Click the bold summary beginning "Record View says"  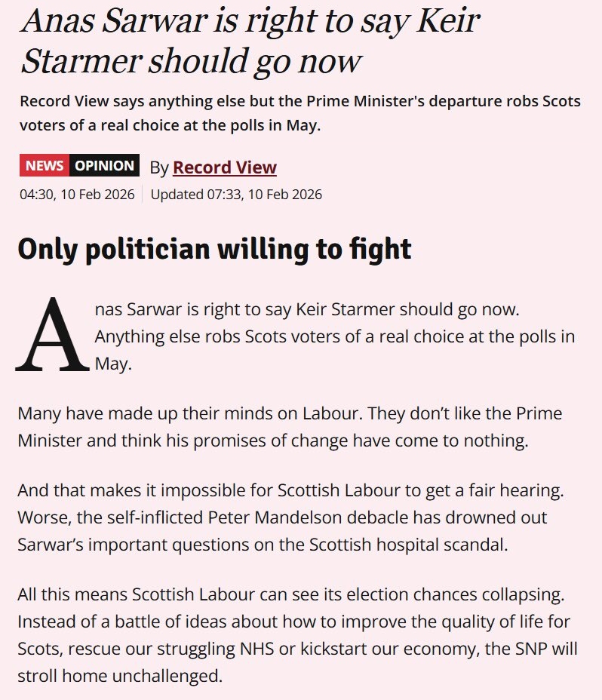click(x=300, y=113)
